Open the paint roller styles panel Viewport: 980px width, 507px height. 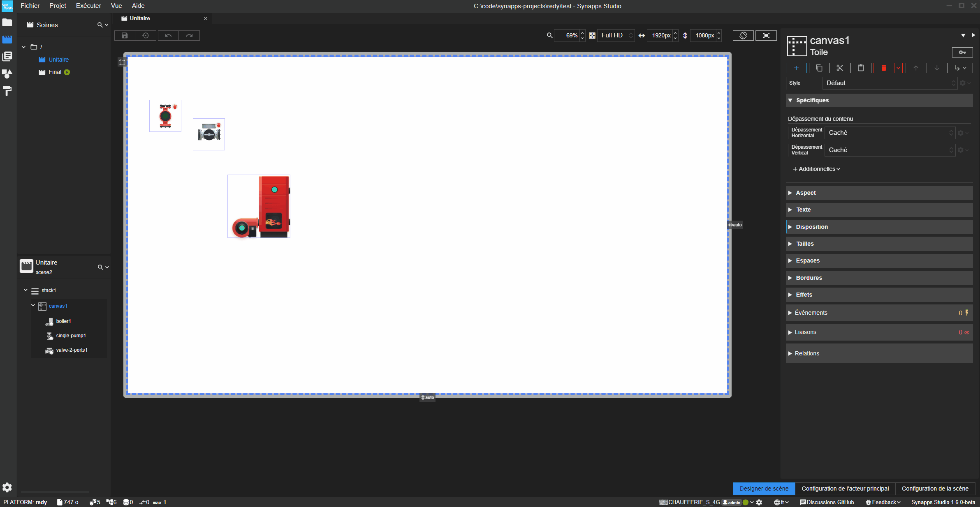point(7,91)
